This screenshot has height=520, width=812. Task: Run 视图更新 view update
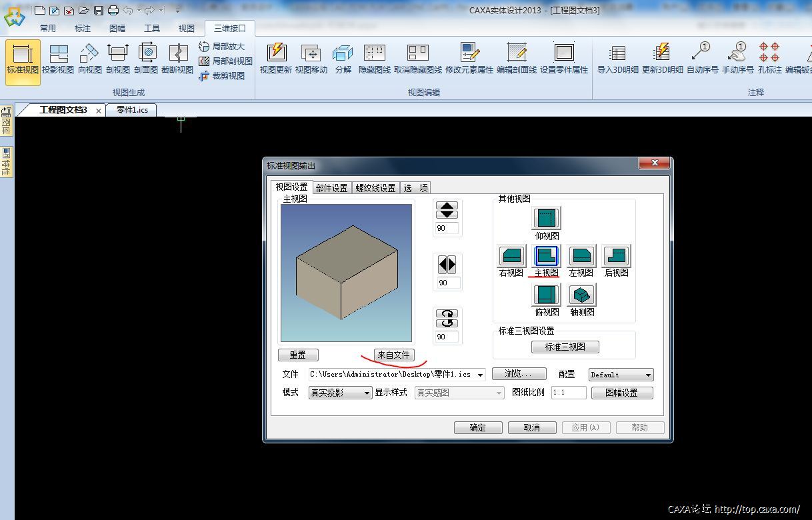click(x=276, y=59)
